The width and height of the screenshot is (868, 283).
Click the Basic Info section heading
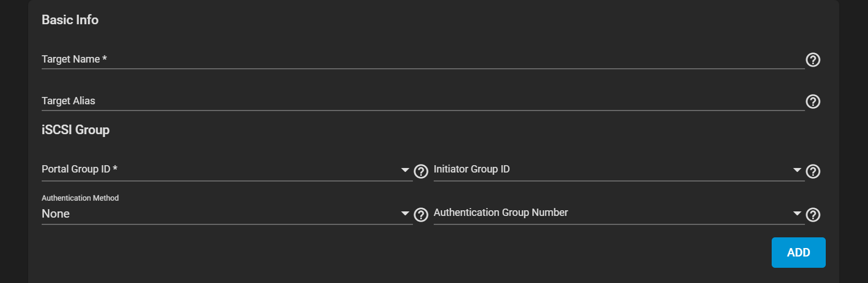(70, 20)
